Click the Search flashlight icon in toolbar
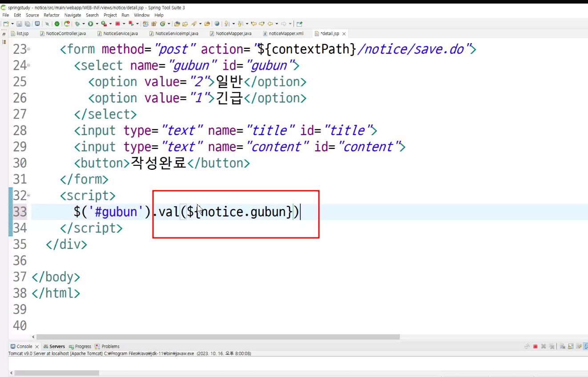Image resolution: width=588 pixels, height=377 pixels. click(x=193, y=24)
